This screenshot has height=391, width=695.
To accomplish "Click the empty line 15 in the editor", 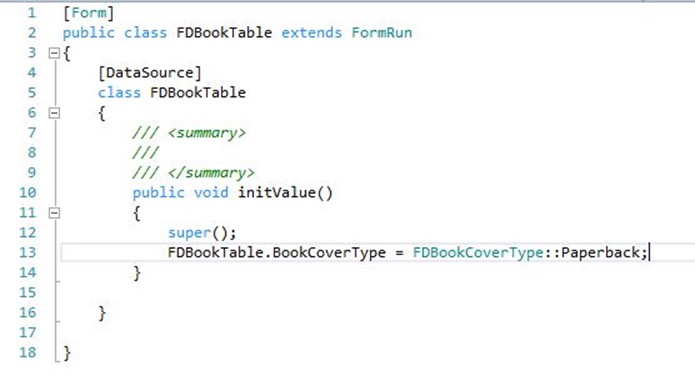I will [x=355, y=293].
